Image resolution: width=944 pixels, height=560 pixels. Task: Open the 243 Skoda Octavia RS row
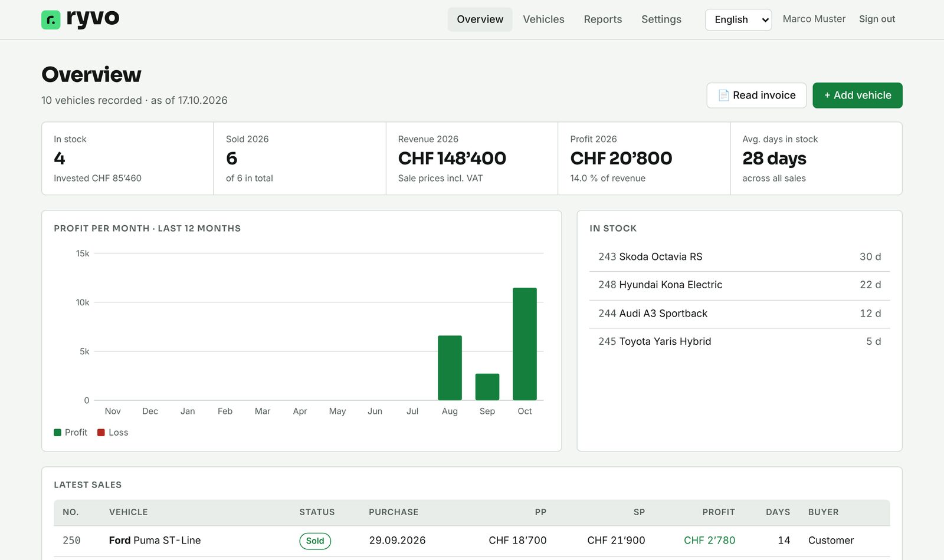pos(739,257)
